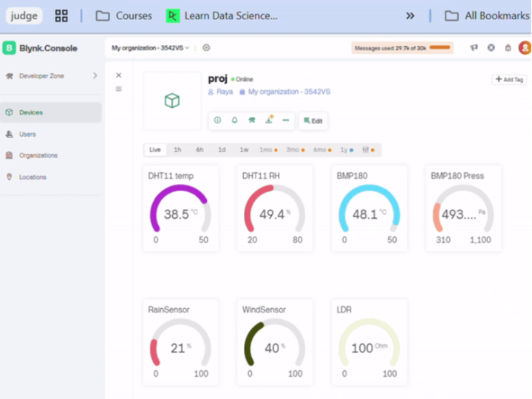Click the Add Tag button
The width and height of the screenshot is (532, 399).
509,79
